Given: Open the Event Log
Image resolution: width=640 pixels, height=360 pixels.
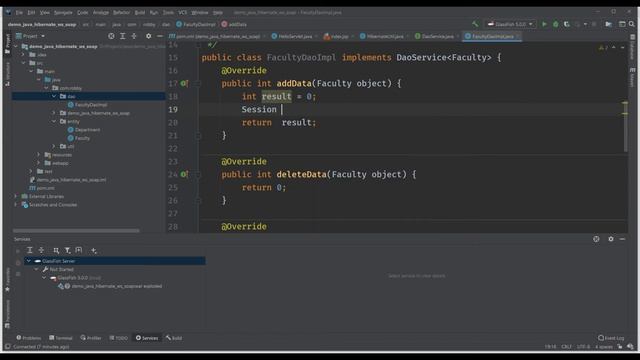Looking at the screenshot, I should (611, 338).
